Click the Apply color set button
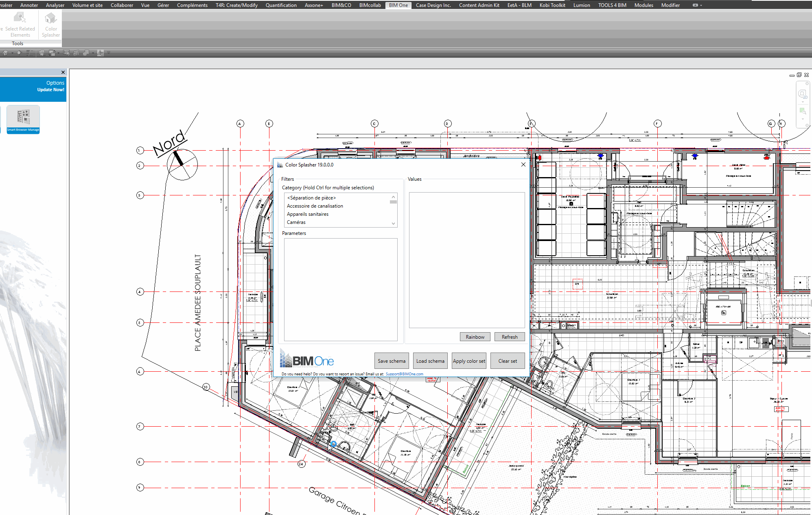This screenshot has width=812, height=515. 469,361
